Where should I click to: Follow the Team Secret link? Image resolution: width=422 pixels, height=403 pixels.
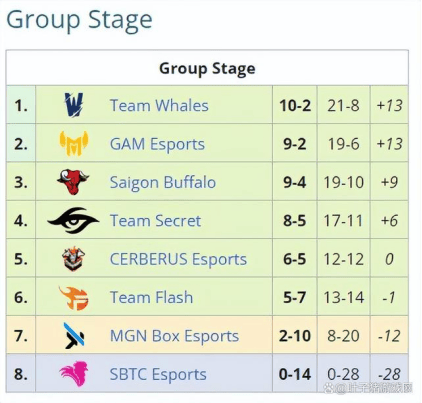pos(155,221)
